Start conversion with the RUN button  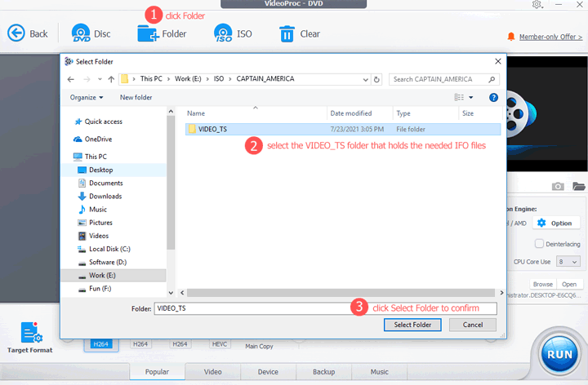559,354
